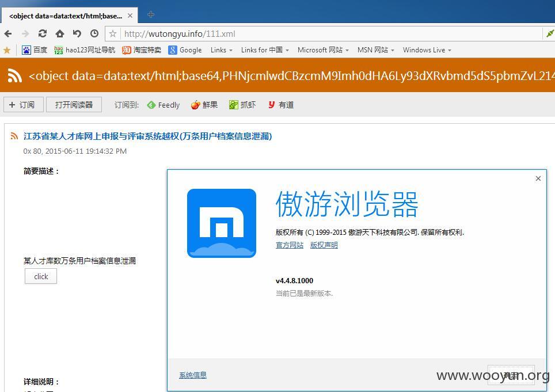
Task: Click the favorites star at bookmarks bar
Action: (x=7, y=50)
